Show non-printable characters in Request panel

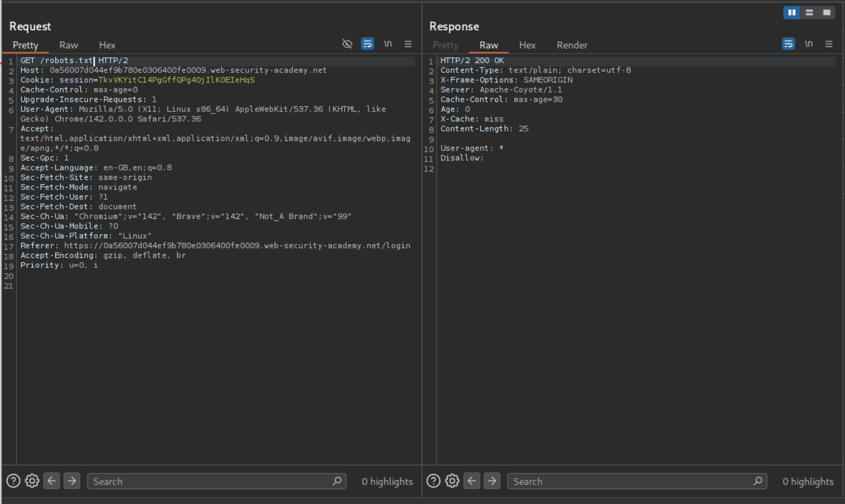click(x=388, y=44)
